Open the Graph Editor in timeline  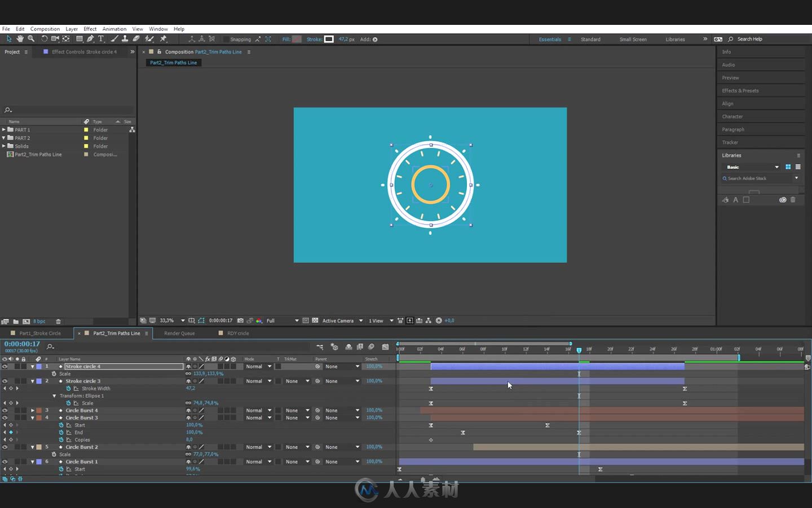point(385,347)
